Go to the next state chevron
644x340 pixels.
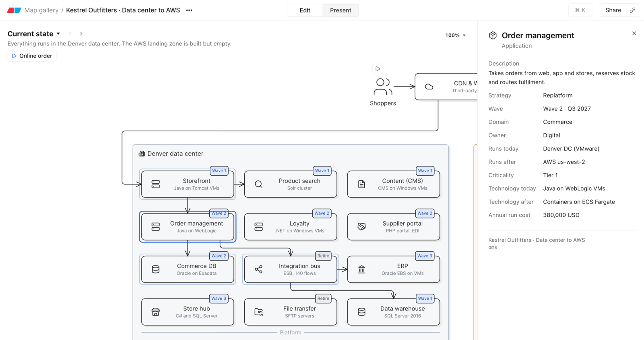pyautogui.click(x=81, y=34)
